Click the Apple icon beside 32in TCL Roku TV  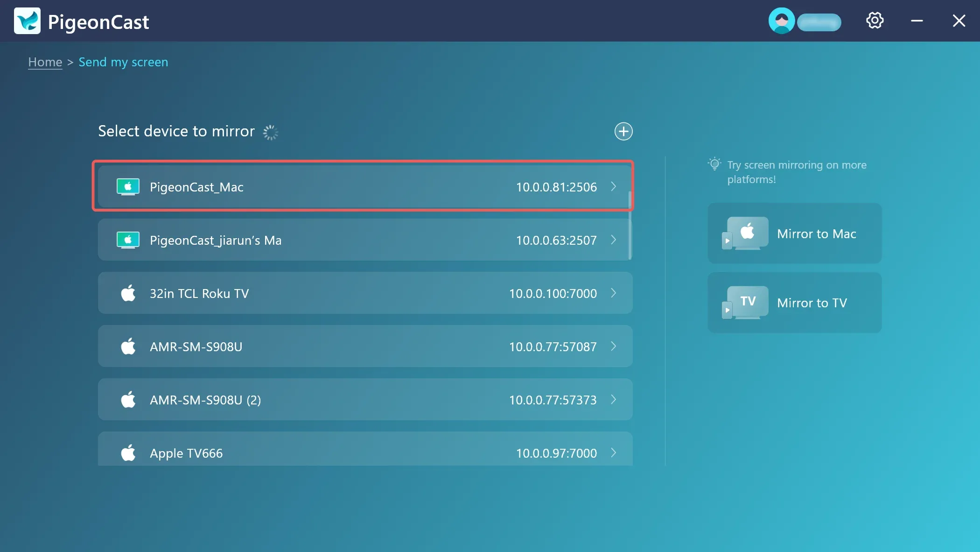[128, 293]
